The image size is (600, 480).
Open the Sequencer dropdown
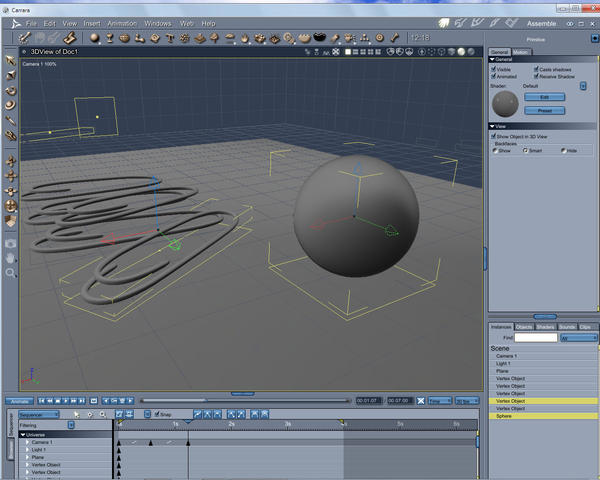[39, 415]
